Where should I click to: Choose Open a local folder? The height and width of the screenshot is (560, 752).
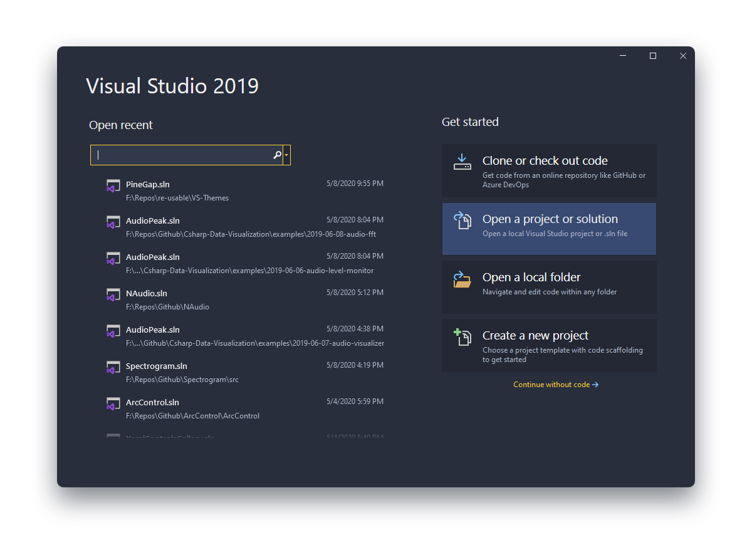point(549,287)
